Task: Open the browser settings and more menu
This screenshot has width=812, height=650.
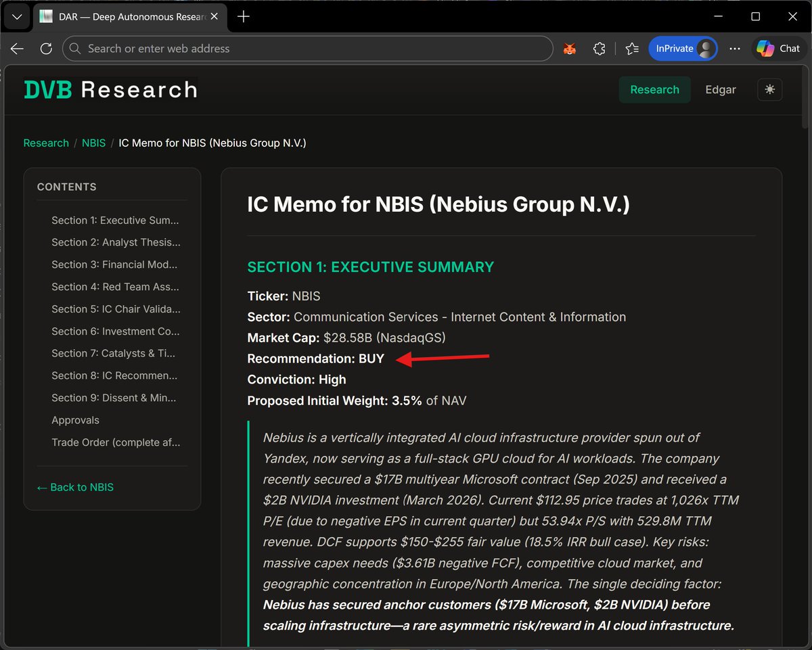Action: pyautogui.click(x=735, y=49)
